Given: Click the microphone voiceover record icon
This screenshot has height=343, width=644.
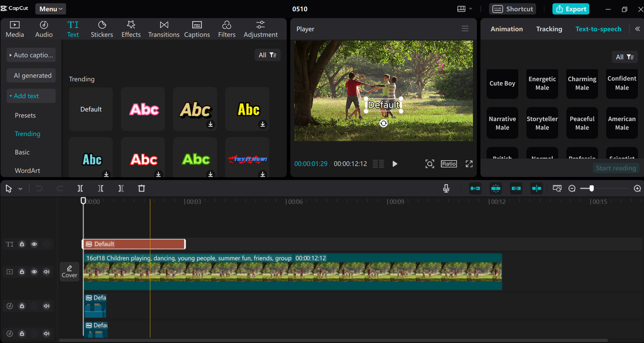Looking at the screenshot, I should tap(446, 188).
